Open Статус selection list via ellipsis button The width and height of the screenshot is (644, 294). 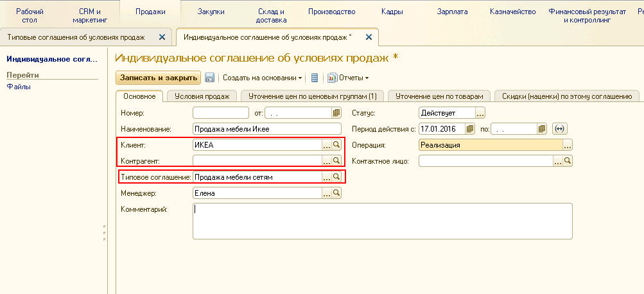pos(480,113)
